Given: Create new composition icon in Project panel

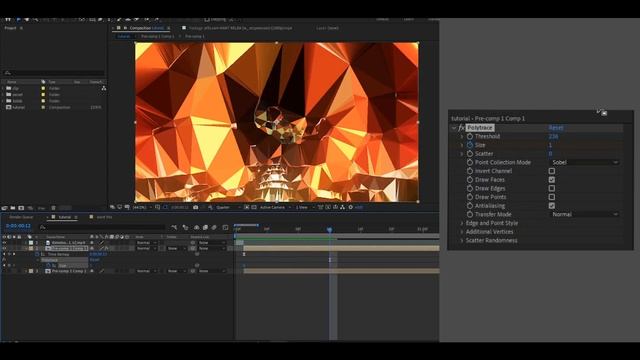Looking at the screenshot, I should pyautogui.click(x=21, y=208).
